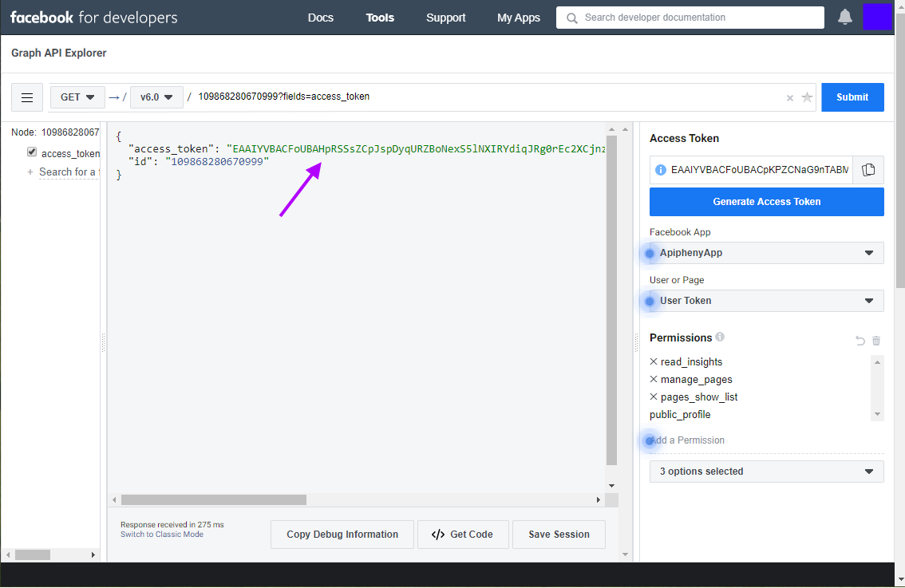Go to facebook for developers home

pos(94,18)
